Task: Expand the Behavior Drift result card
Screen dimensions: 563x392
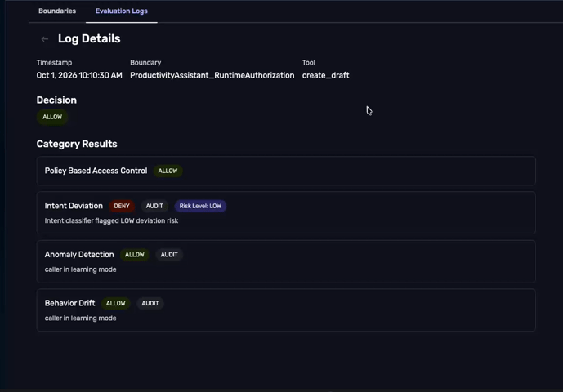Action: click(x=286, y=310)
